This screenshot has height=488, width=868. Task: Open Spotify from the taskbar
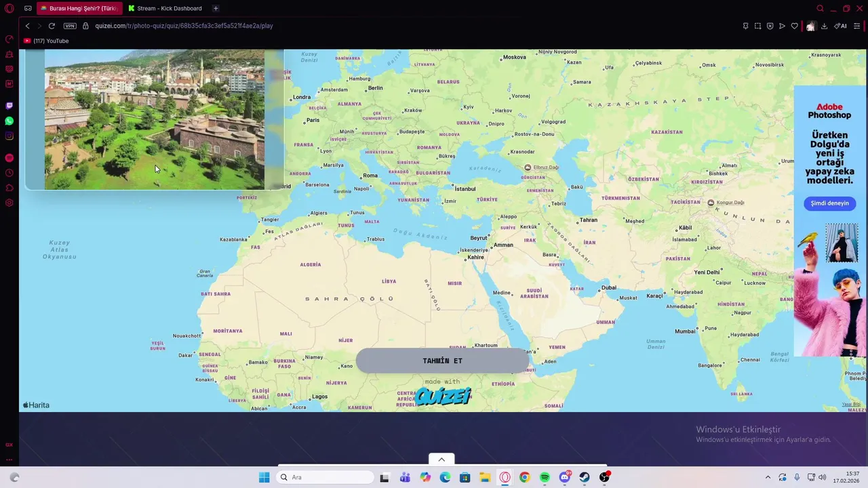point(545,477)
